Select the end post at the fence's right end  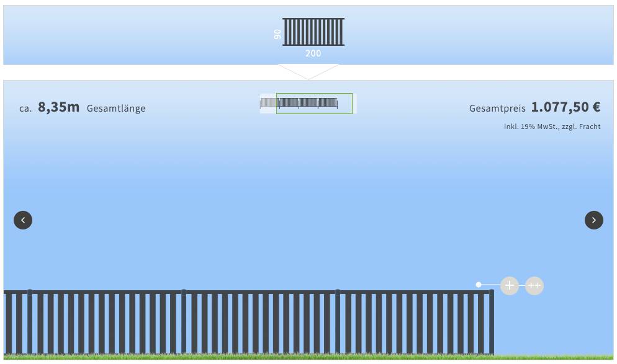tap(491, 322)
